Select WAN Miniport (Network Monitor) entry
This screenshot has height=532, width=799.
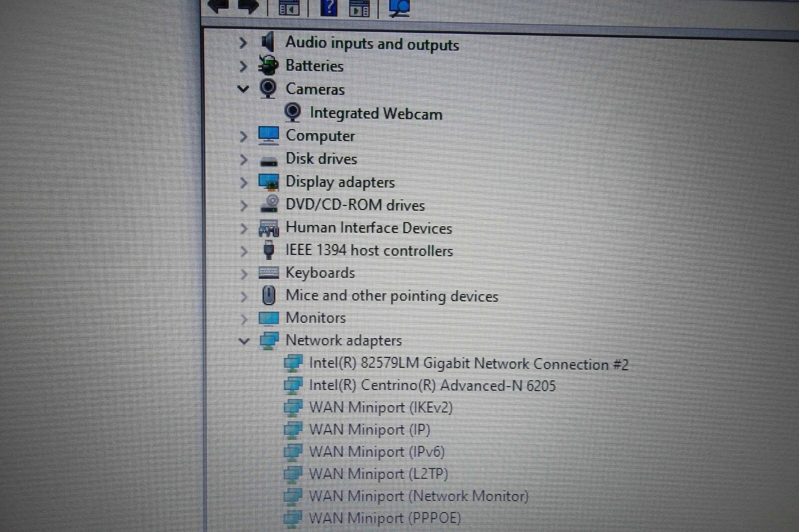419,496
